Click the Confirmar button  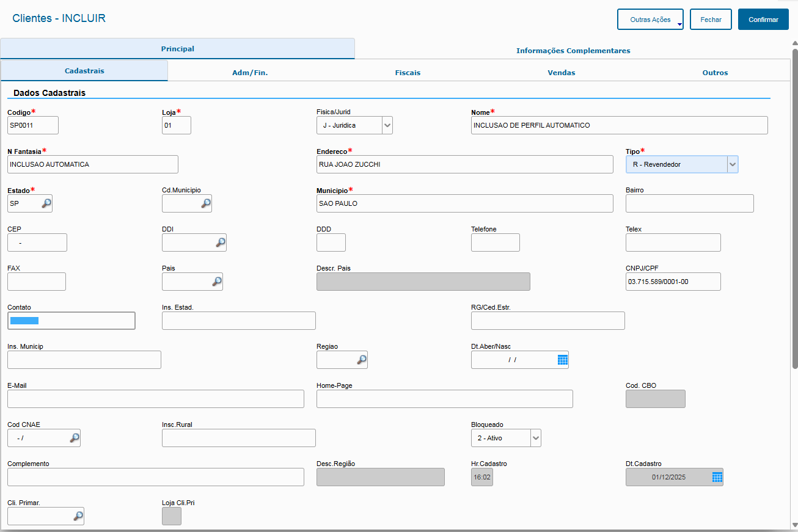(763, 20)
